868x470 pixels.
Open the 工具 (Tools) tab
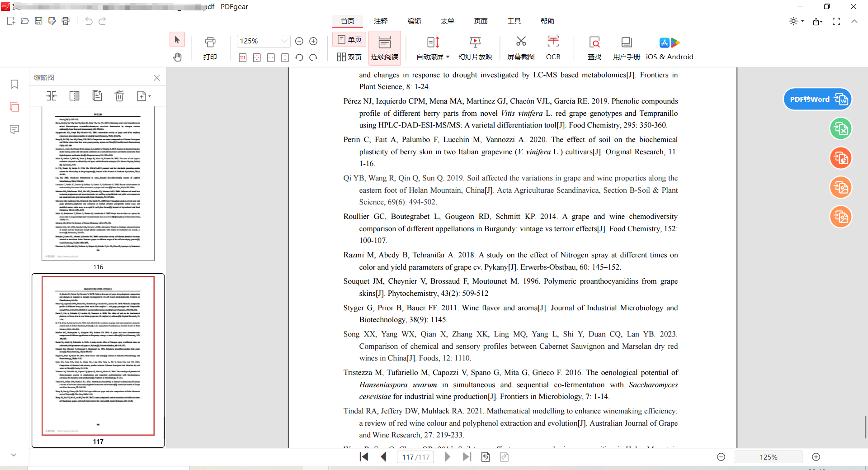[514, 21]
